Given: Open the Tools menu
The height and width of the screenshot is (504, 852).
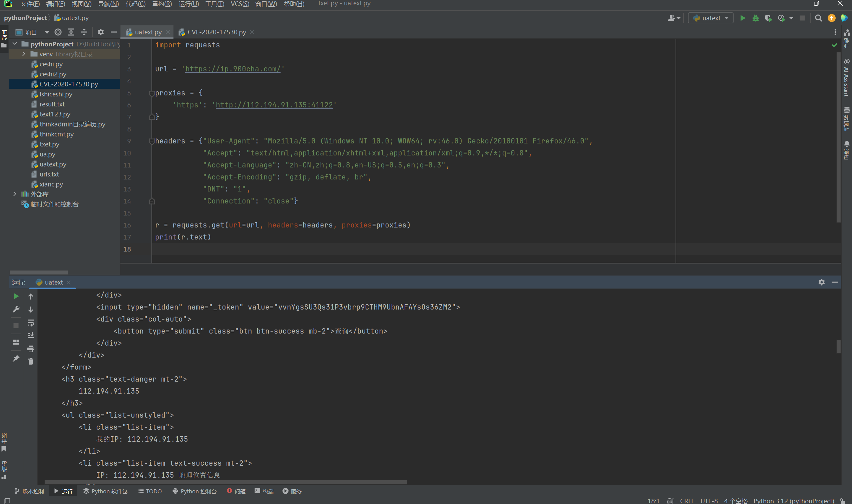Looking at the screenshot, I should tap(215, 4).
